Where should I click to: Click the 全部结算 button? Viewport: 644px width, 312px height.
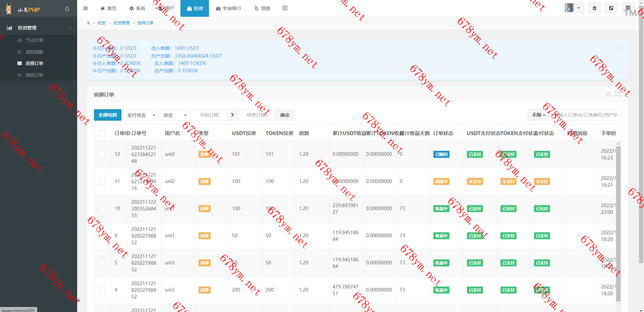[x=108, y=115]
